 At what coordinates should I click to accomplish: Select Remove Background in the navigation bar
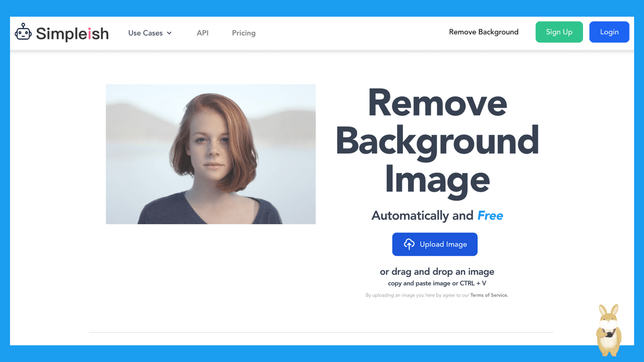(484, 32)
